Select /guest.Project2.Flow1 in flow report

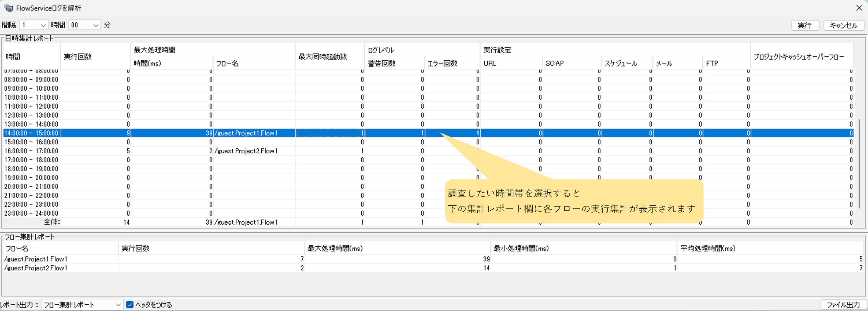tap(36, 268)
